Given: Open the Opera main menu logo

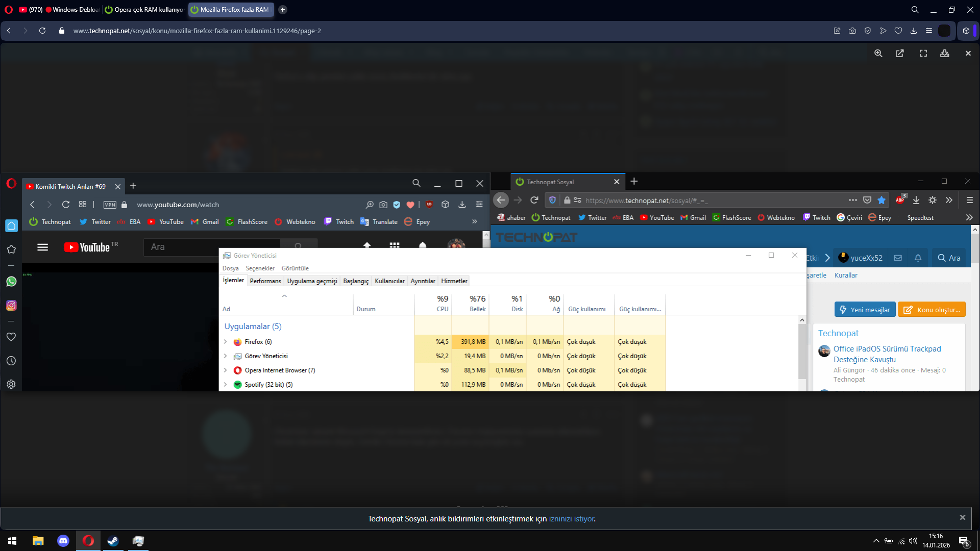Looking at the screenshot, I should (9, 9).
